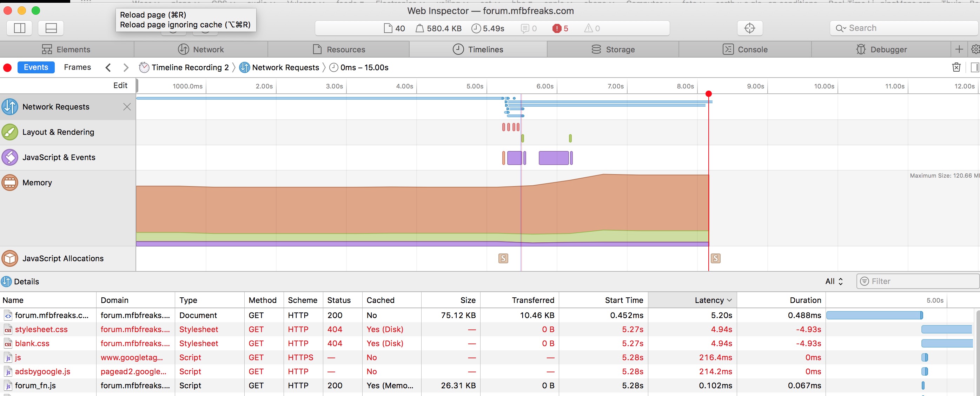The height and width of the screenshot is (396, 980).
Task: Sort by the Latency column header
Action: pyautogui.click(x=693, y=300)
